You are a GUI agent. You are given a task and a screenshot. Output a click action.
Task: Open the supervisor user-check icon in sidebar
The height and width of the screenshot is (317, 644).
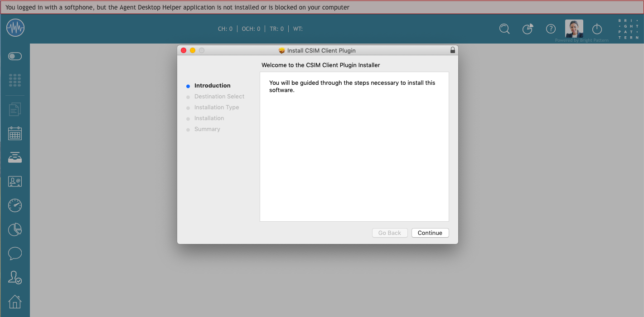(x=15, y=278)
